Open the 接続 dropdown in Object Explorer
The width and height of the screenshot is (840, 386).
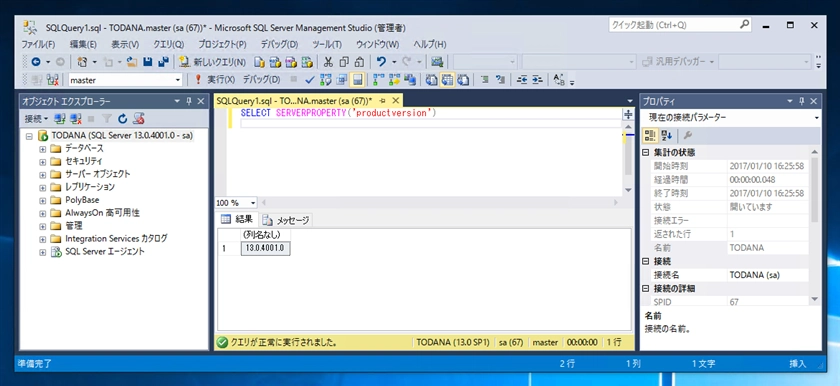[x=36, y=118]
